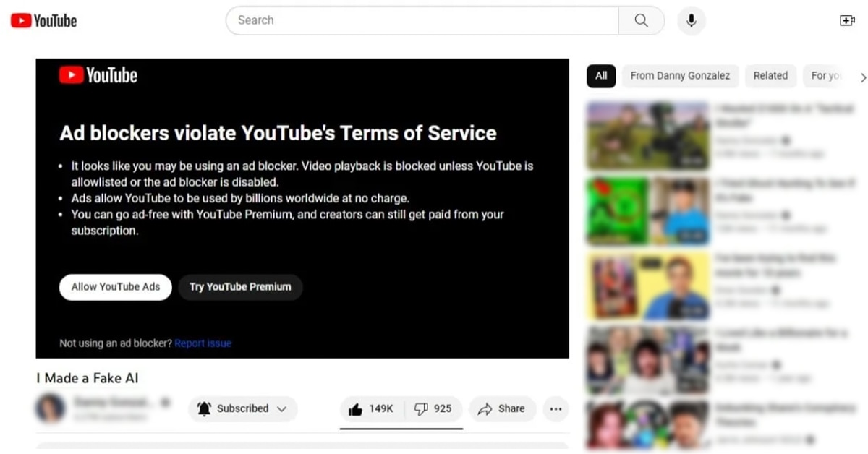Image resolution: width=868 pixels, height=454 pixels.
Task: Click the Allow YouTube Ads button
Action: click(x=116, y=287)
